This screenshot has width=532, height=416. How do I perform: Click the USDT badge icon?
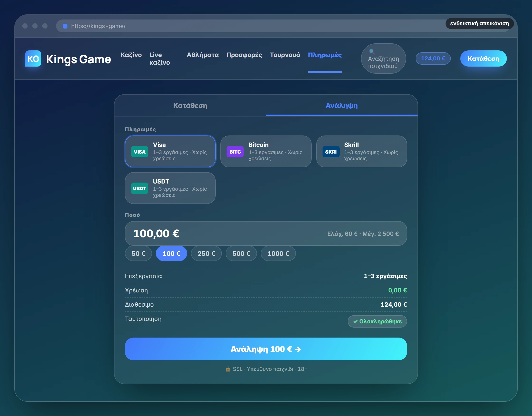click(x=140, y=188)
